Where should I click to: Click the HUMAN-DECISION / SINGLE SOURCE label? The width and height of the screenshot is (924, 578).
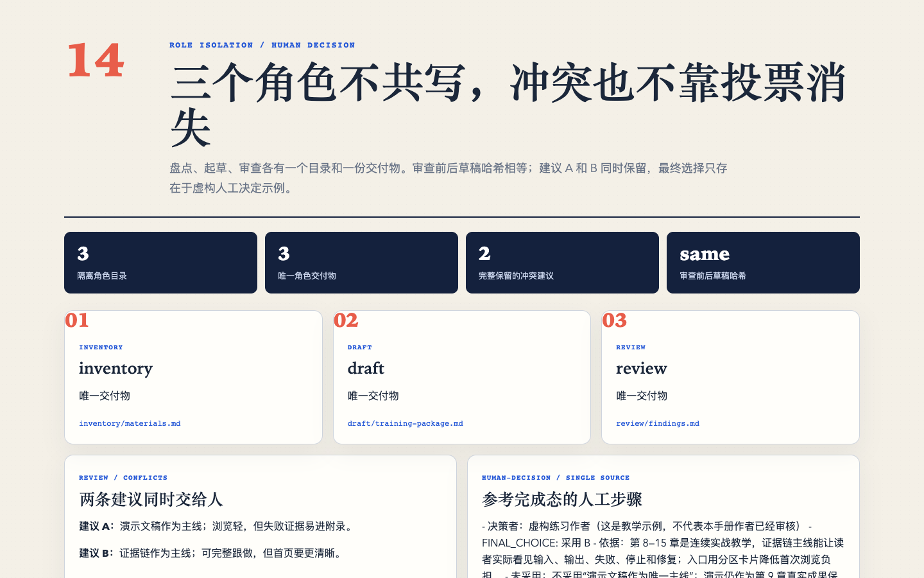pos(556,478)
